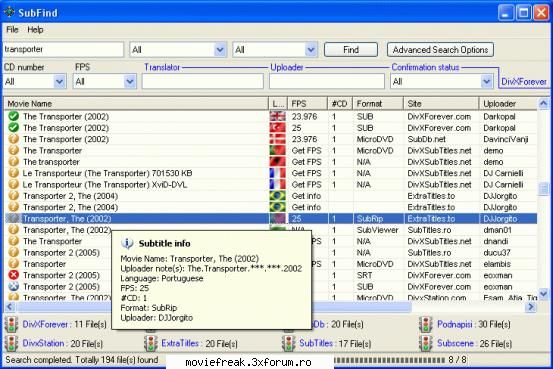Click question icon beside Le Transporteur XviD-DVL
Viewport: 553px width, 369px height.
(x=13, y=184)
